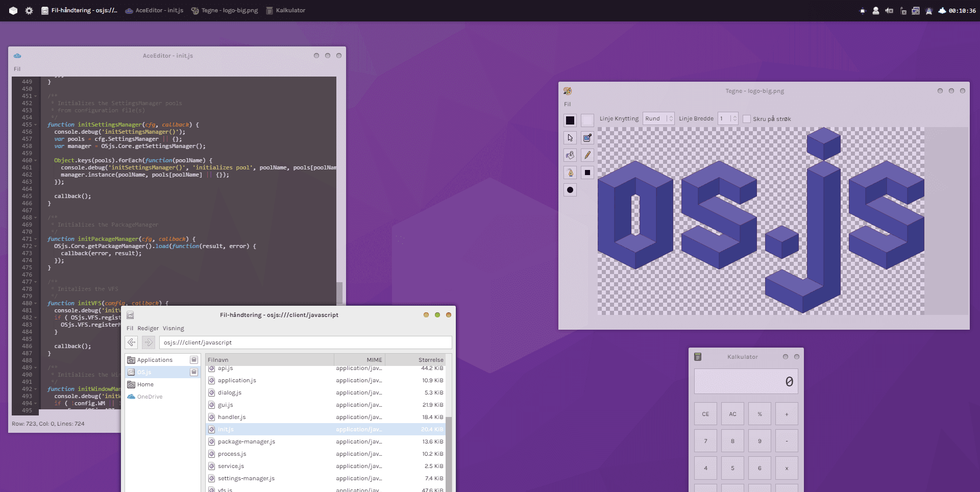The image size is (980, 492).
Task: Open the Fil menu in Fil-håndtering
Action: (130, 328)
